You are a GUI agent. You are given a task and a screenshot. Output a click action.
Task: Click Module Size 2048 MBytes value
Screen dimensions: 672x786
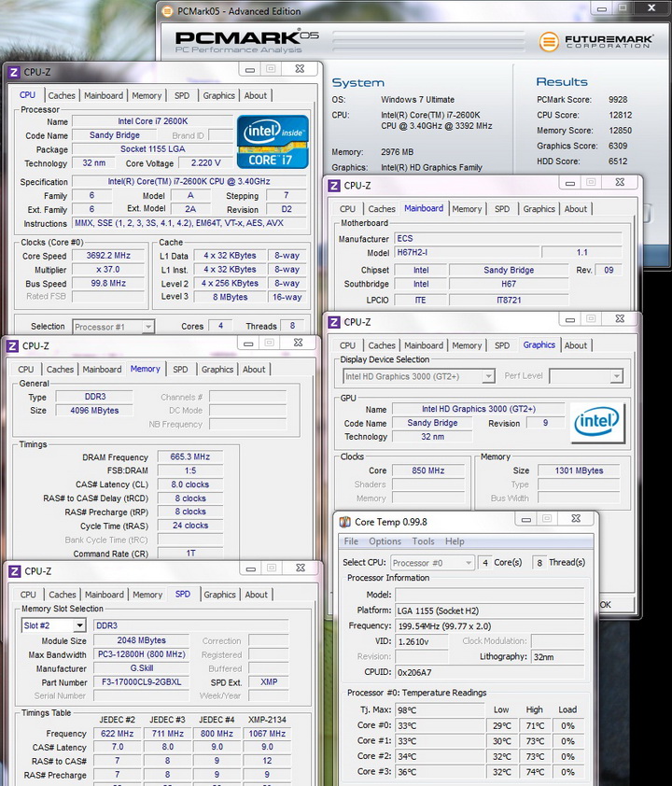point(141,640)
